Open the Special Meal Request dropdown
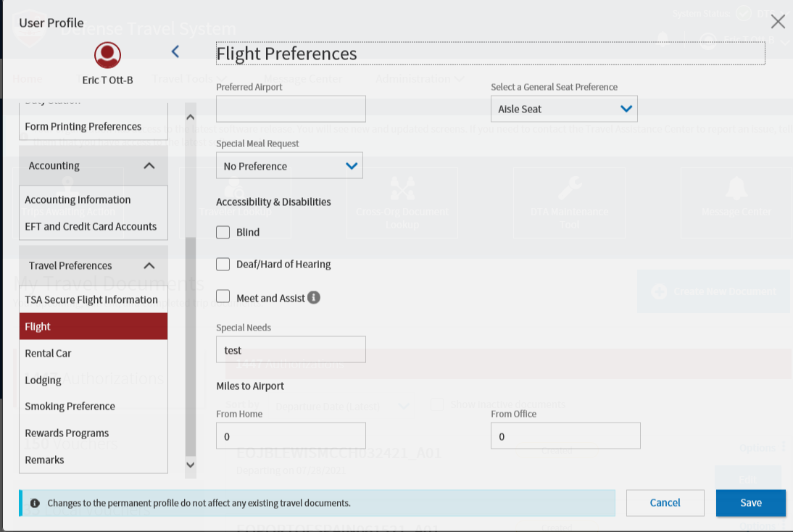 (289, 166)
